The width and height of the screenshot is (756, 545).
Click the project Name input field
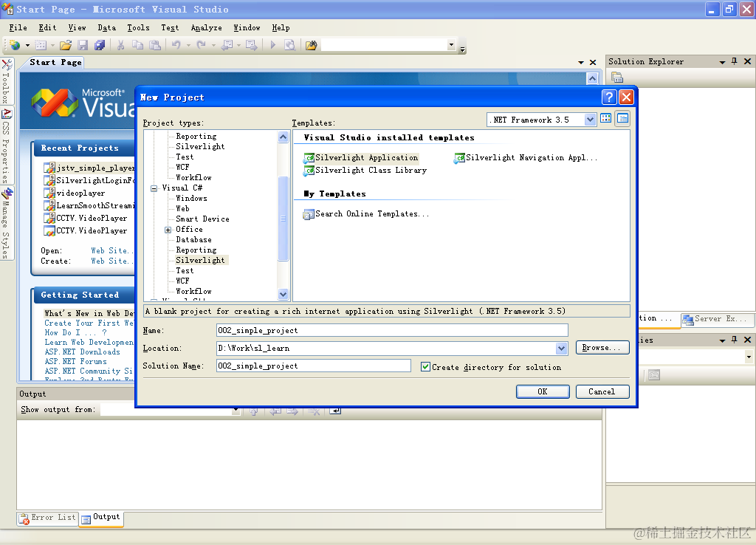tap(391, 330)
